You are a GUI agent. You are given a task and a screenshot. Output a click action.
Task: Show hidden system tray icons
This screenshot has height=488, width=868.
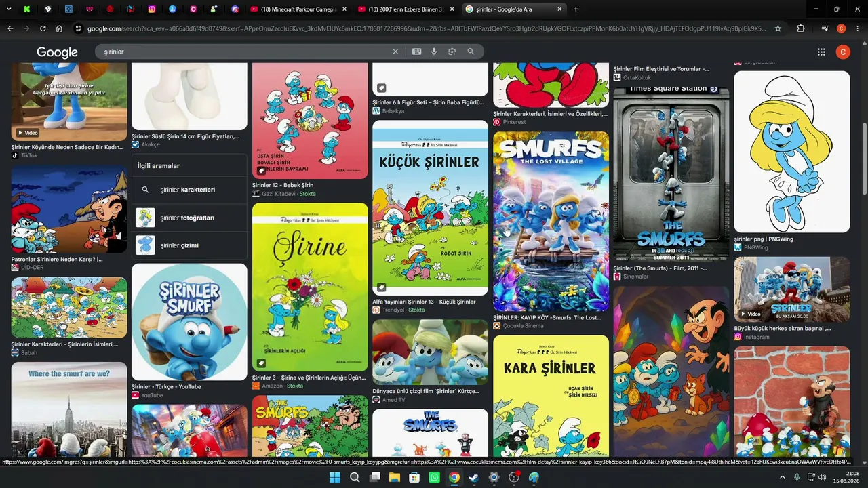783,477
